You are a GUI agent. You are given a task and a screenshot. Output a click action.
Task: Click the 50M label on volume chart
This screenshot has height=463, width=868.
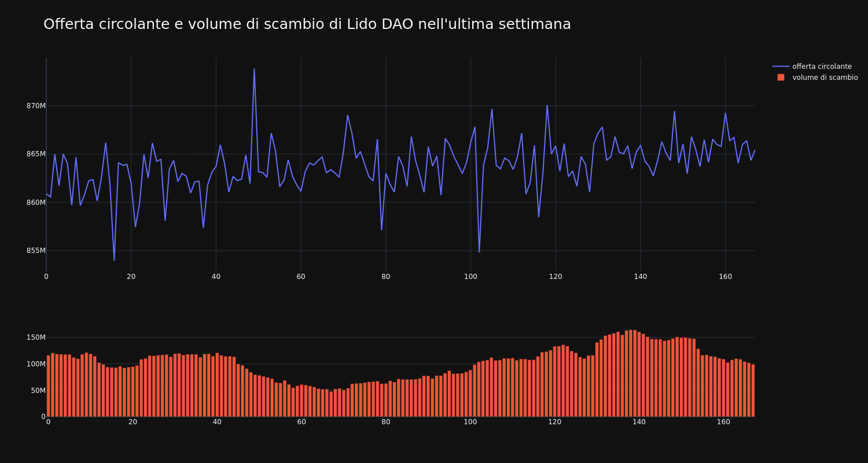[38, 391]
